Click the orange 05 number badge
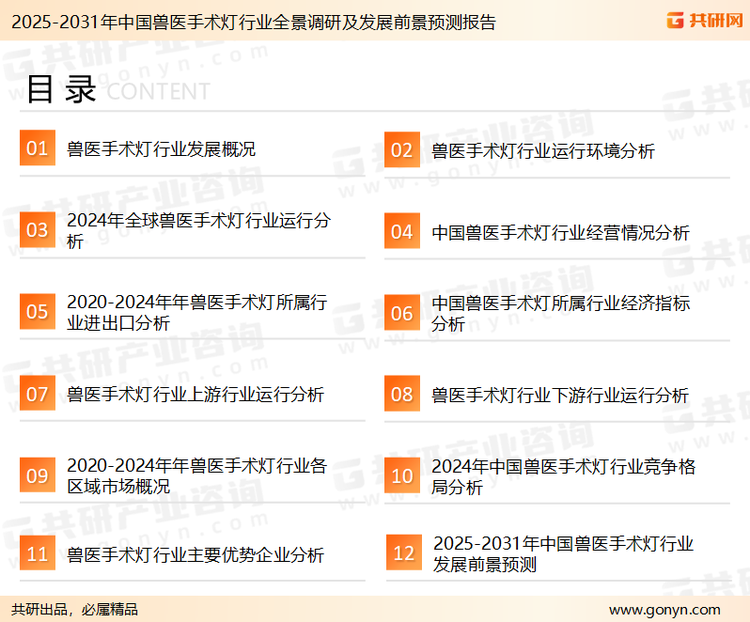The image size is (750, 622). pyautogui.click(x=37, y=311)
